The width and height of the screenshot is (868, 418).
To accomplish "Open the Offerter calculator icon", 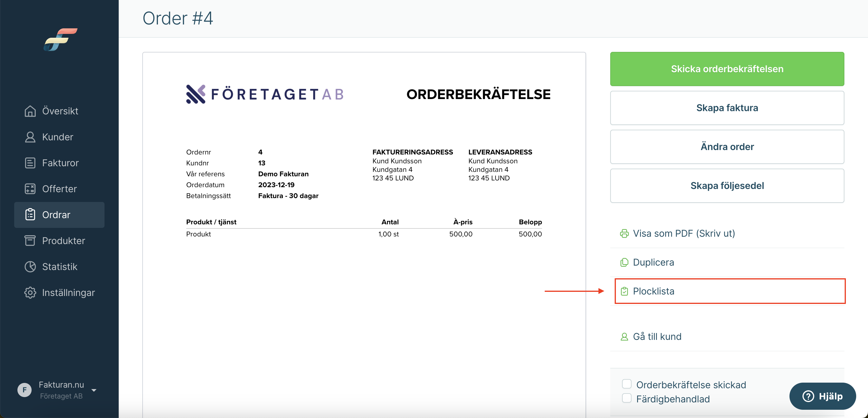I will click(30, 189).
